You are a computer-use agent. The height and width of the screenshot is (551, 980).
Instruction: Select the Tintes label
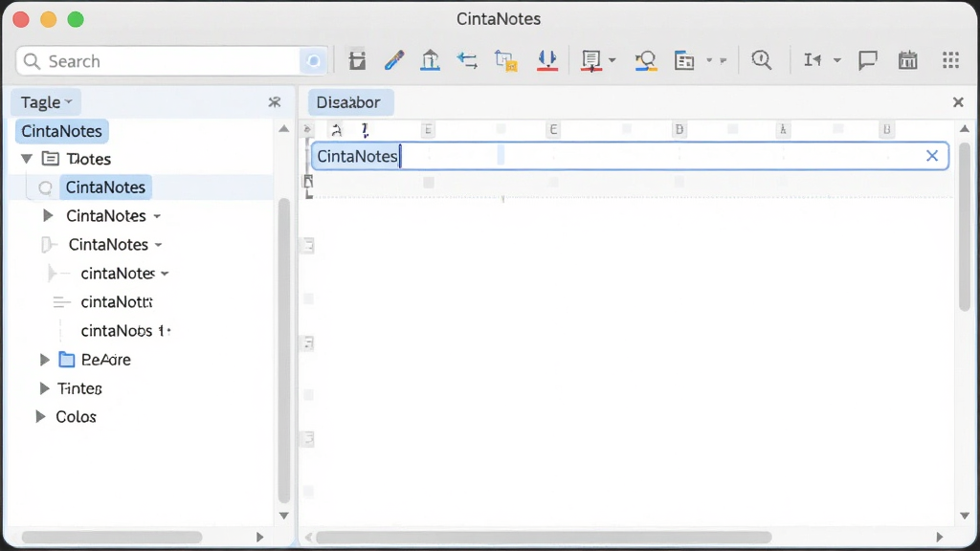pos(79,388)
